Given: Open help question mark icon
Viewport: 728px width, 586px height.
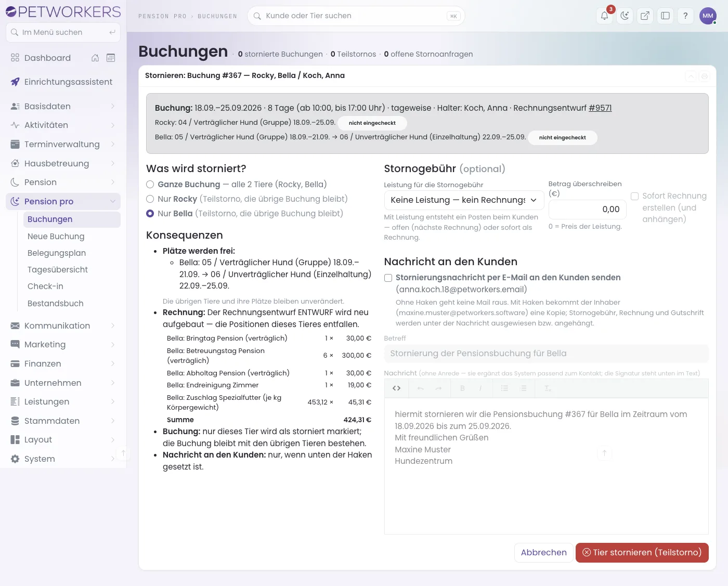Looking at the screenshot, I should pos(685,16).
